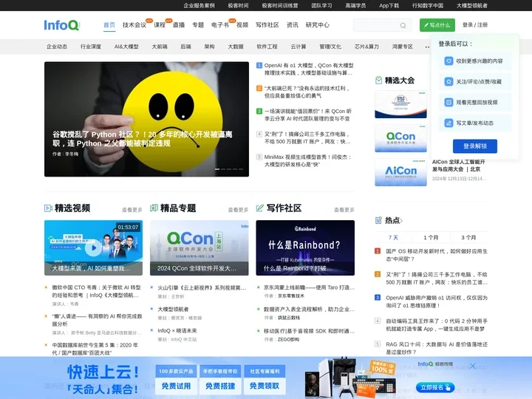Screen dimensions: 532x399
Task: Open the AI&大模型 category
Action: pos(126,47)
